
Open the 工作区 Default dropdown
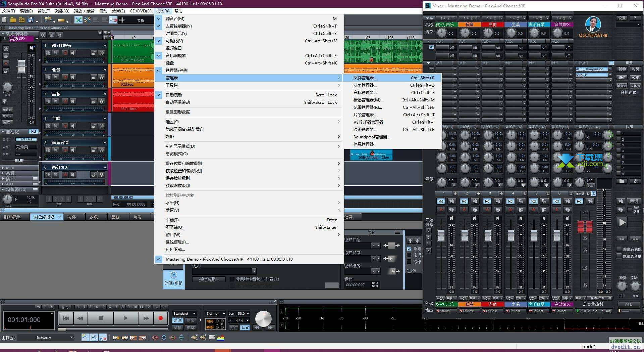pos(46,338)
